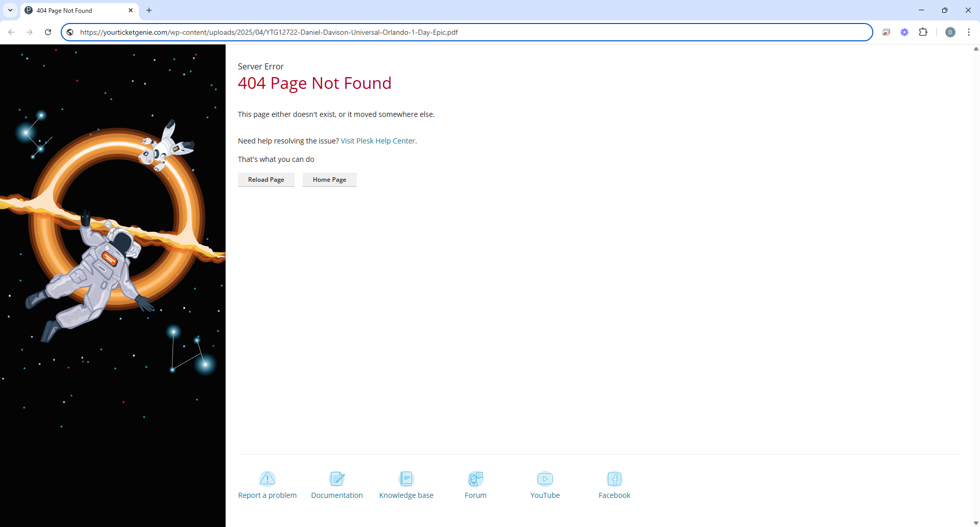Click the Home Page button
This screenshot has height=527, width=980.
330,180
